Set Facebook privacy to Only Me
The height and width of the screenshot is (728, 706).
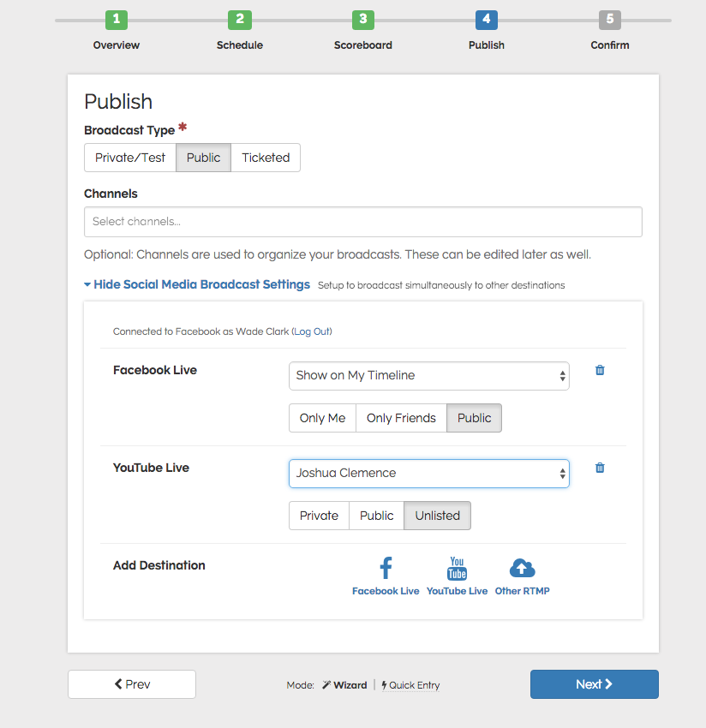pos(322,418)
